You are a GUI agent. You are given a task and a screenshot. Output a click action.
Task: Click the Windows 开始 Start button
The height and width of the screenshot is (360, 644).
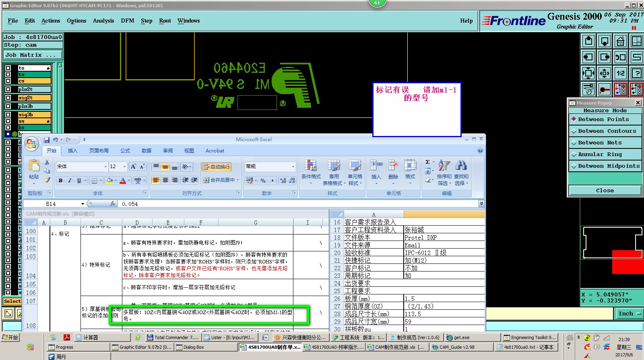point(10,337)
